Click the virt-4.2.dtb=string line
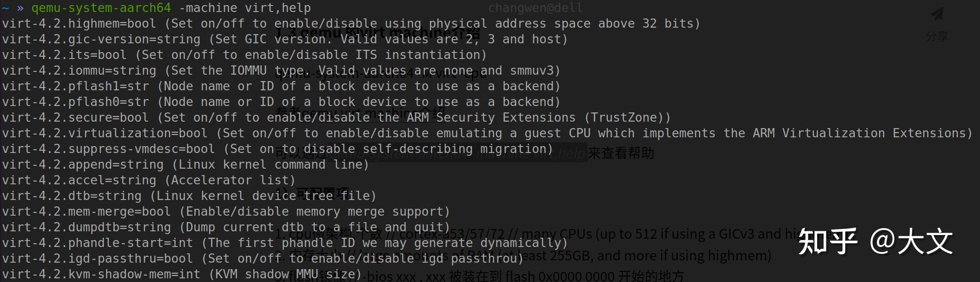The height and width of the screenshot is (282, 980). click(x=189, y=196)
